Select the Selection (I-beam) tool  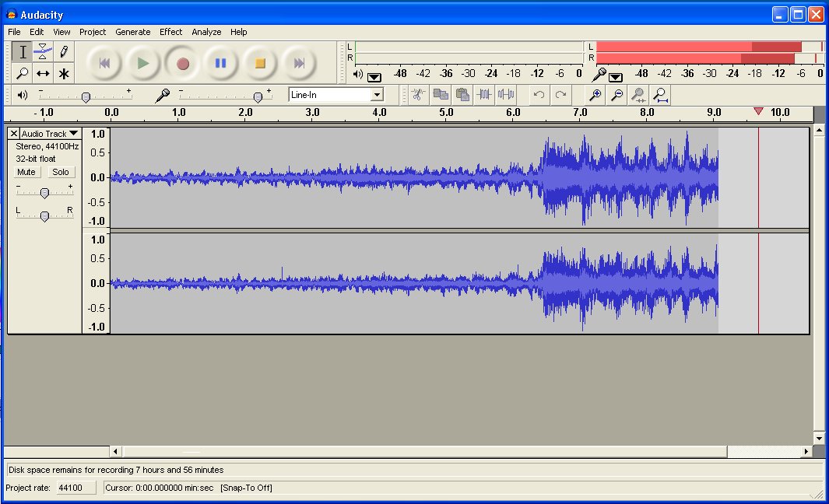click(23, 52)
